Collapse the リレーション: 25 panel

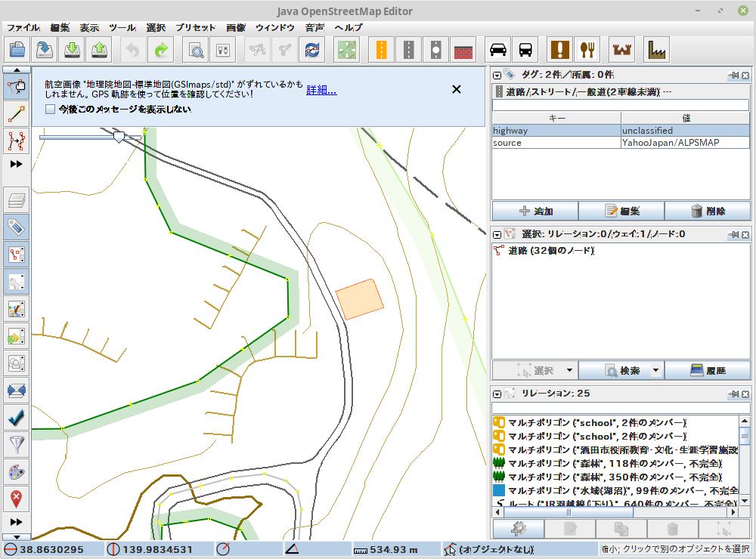click(x=497, y=394)
